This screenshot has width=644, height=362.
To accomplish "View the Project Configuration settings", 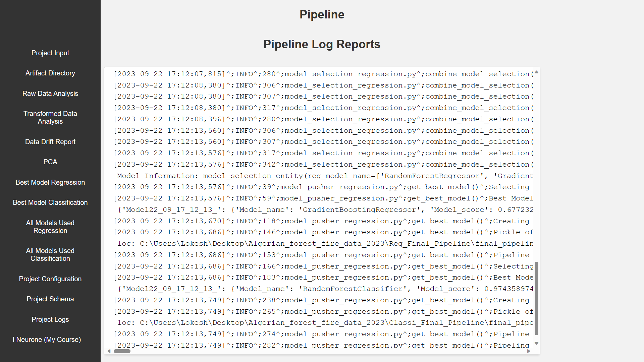I will coord(50,279).
